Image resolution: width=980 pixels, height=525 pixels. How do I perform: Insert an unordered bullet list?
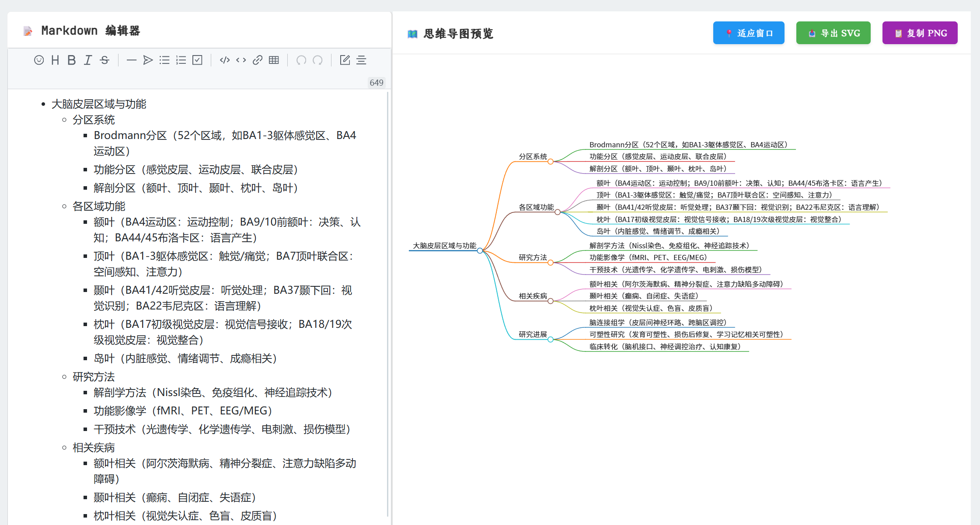tap(164, 60)
